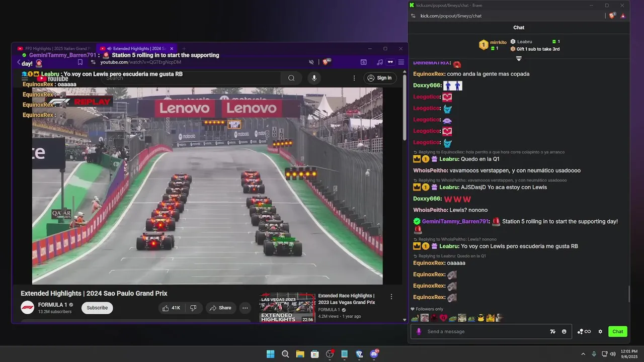644x362 pixels.
Task: Open a new browser tab
Action: point(184,49)
